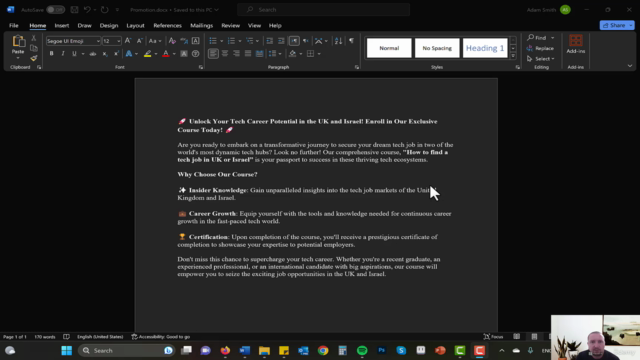The width and height of the screenshot is (640, 360).
Task: Expand the Styles gallery more arrow
Action: [513, 56]
